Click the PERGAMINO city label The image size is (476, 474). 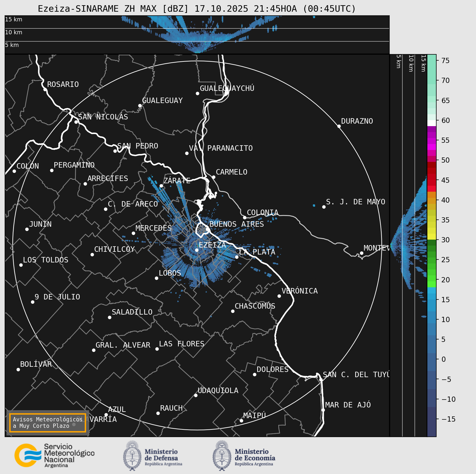[74, 165]
